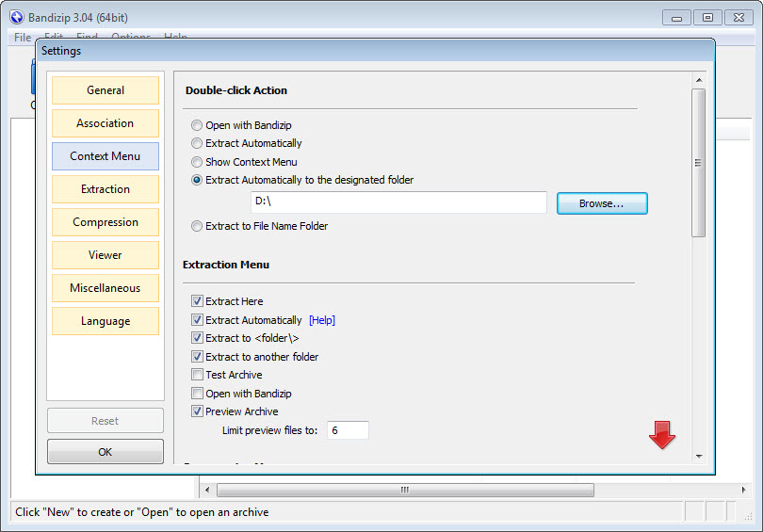
Task: Click the Browse... button
Action: point(602,203)
